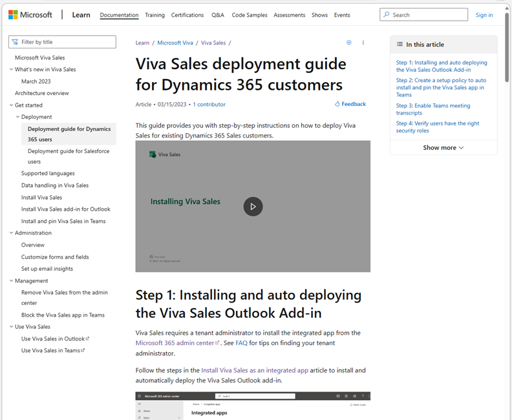Viewport: 512px width, 420px height.
Task: Collapse the Administration tree node
Action: point(11,233)
